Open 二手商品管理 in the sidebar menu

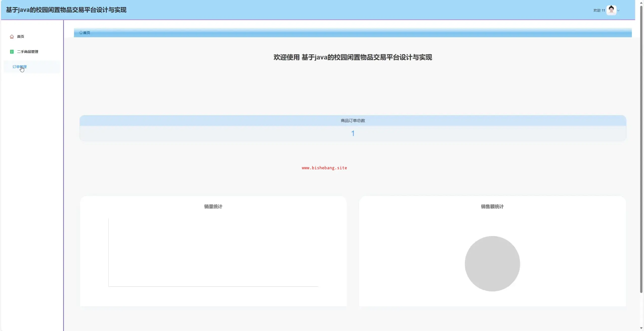pyautogui.click(x=28, y=52)
